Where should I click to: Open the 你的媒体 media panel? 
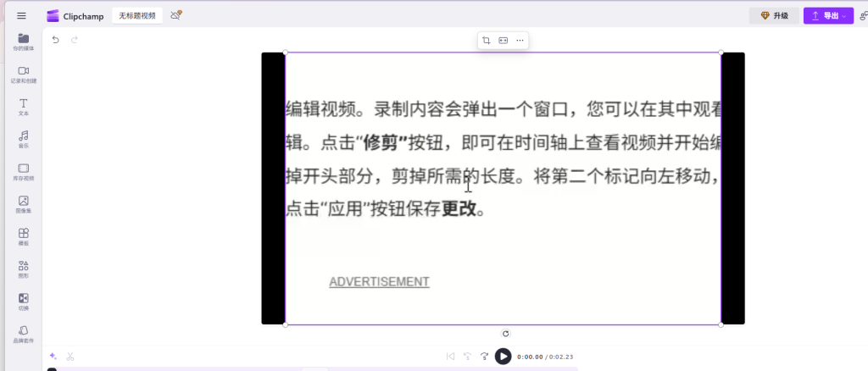pos(23,42)
